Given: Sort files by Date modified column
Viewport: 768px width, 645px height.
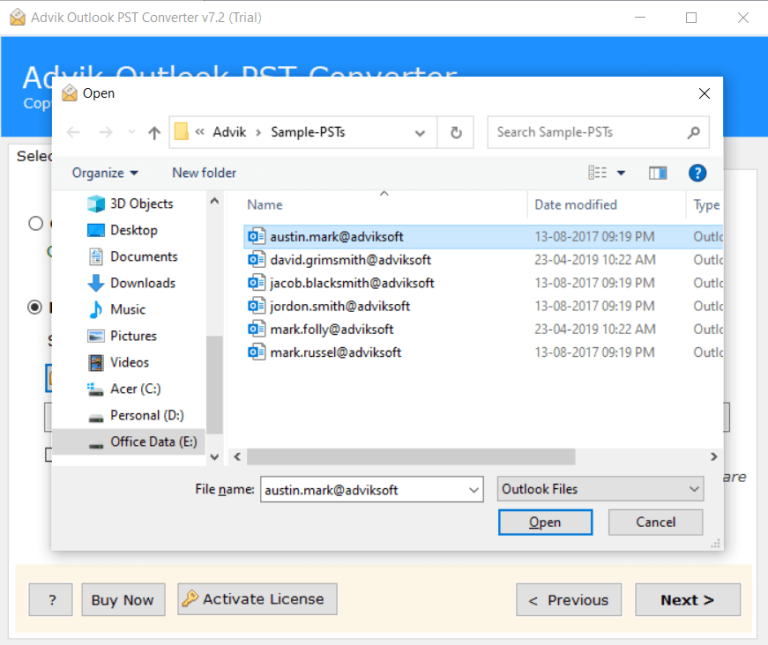Looking at the screenshot, I should pyautogui.click(x=576, y=205).
